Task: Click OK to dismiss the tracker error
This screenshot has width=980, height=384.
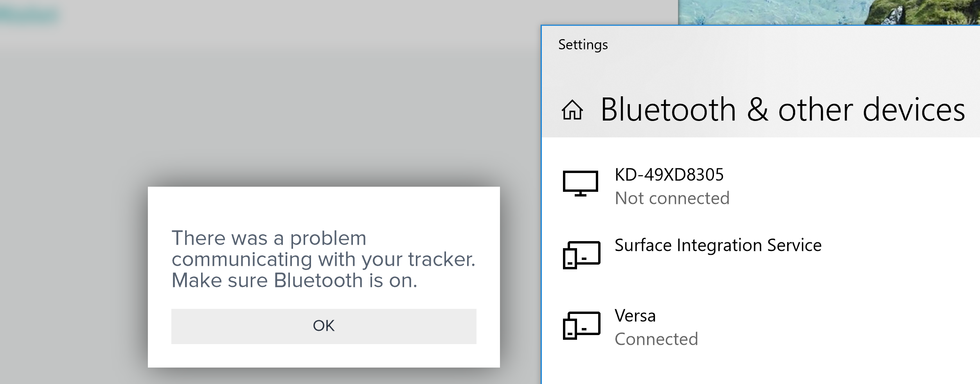Action: (324, 326)
